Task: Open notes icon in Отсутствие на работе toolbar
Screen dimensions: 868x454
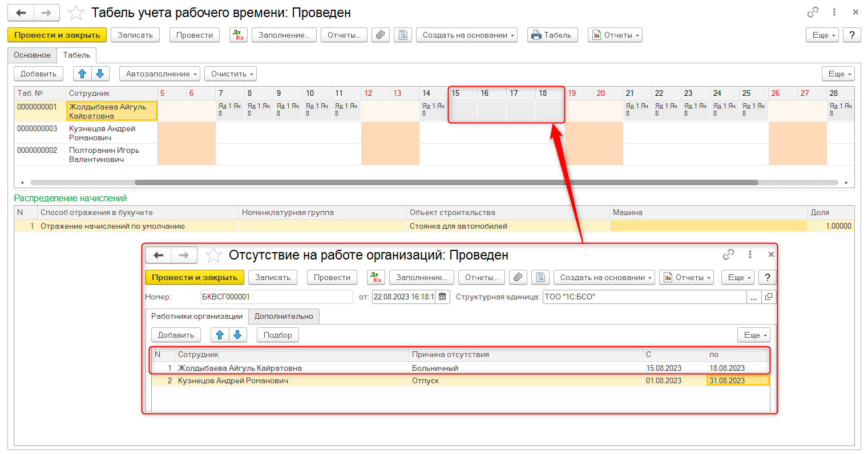Action: click(x=540, y=277)
